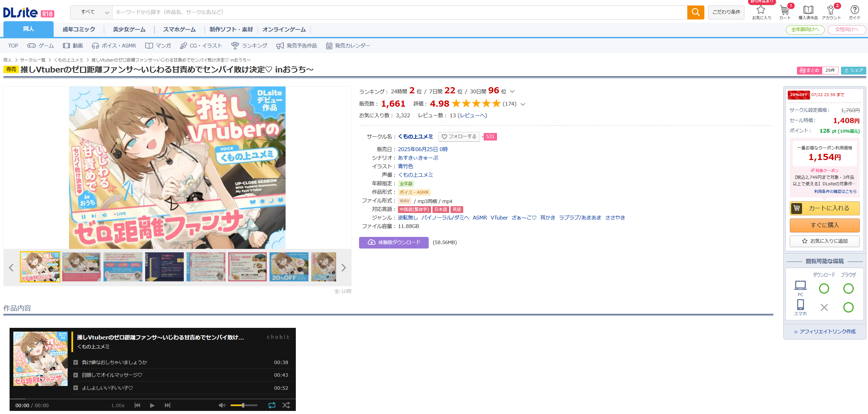Click the VTuber genre tag

pos(499,218)
